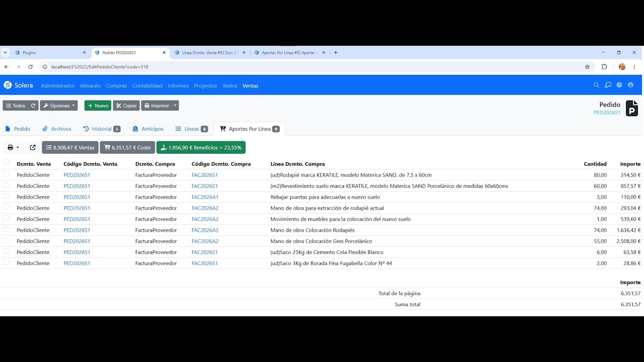
Task: Open the search magnifier icon in navbar
Action: (x=596, y=85)
